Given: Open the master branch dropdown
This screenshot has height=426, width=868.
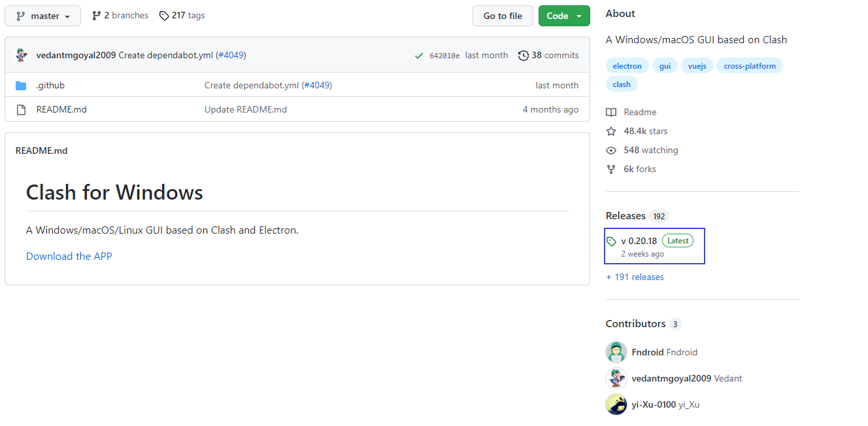Looking at the screenshot, I should (42, 16).
